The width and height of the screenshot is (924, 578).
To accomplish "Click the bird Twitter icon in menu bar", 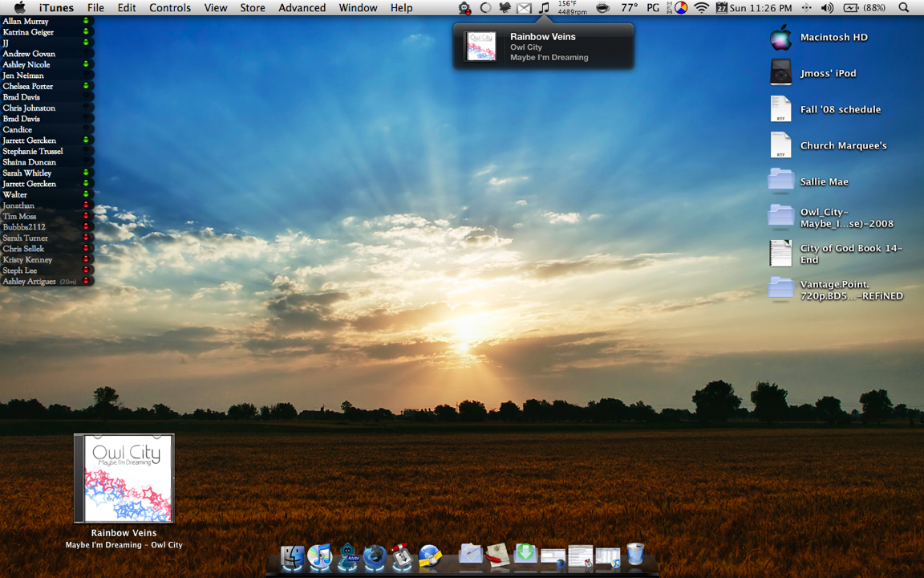I will click(x=505, y=8).
